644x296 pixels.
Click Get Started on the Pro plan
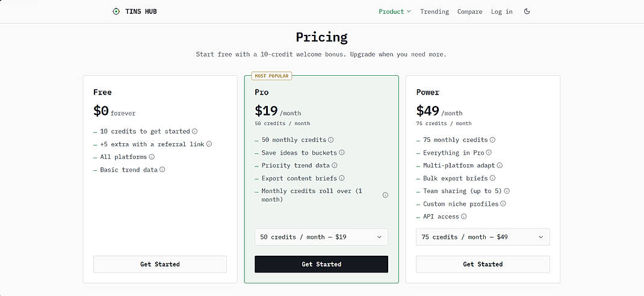tap(321, 264)
